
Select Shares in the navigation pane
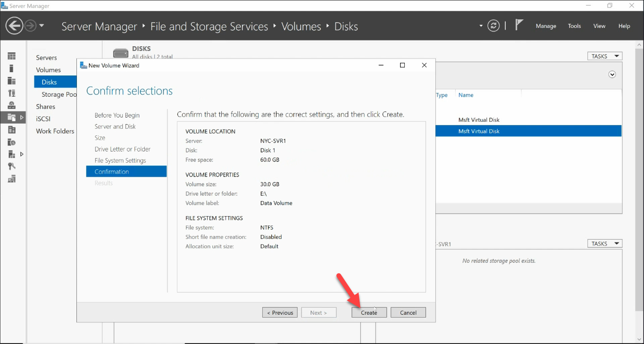[45, 107]
